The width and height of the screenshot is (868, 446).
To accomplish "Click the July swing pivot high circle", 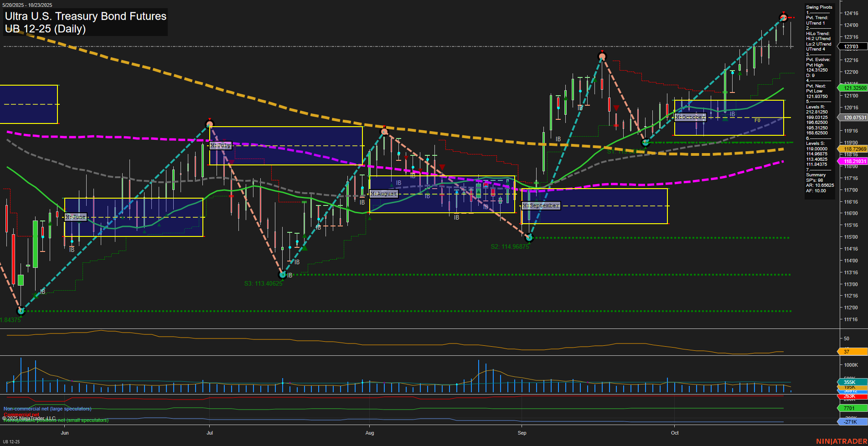I will point(210,124).
